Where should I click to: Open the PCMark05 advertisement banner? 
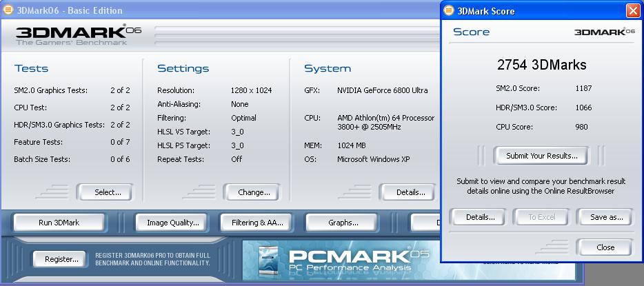tap(408, 261)
